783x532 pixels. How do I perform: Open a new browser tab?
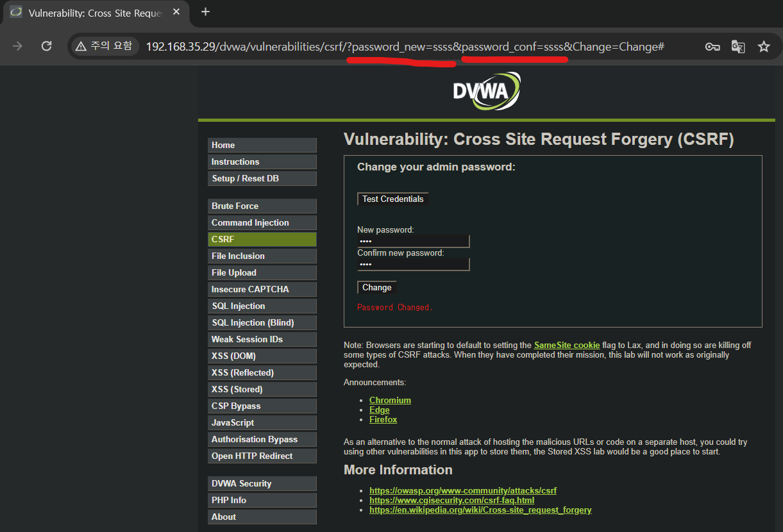pos(205,12)
